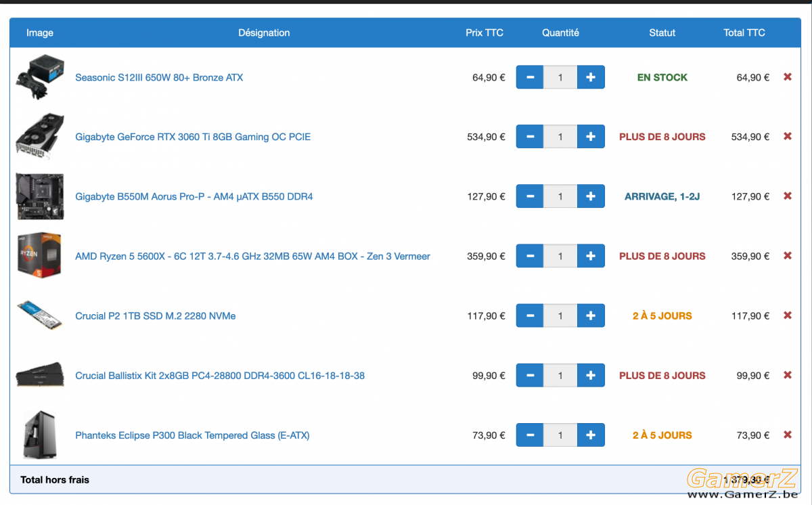Click the 534,90 € unit price
Image resolution: width=812 pixels, height=505 pixels.
coord(486,137)
